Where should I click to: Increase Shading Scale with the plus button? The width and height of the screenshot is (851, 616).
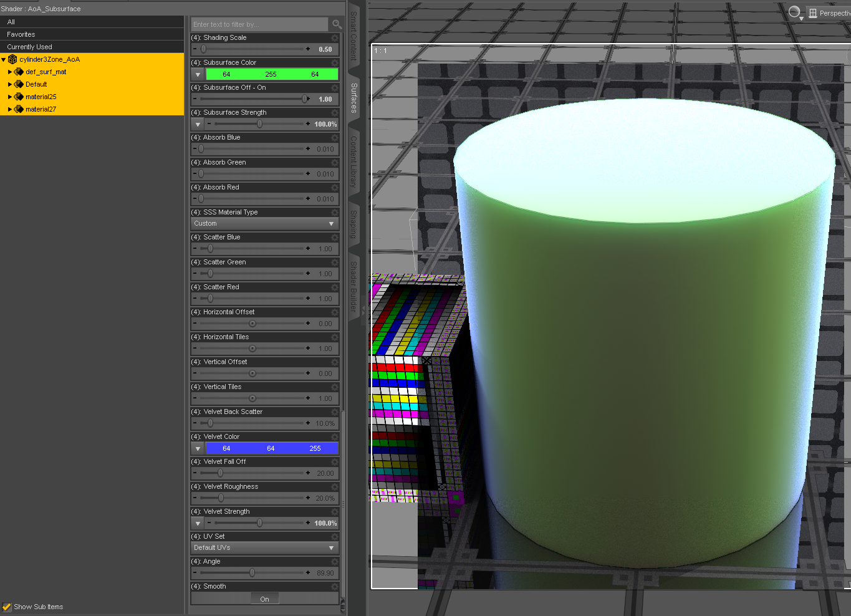point(308,49)
